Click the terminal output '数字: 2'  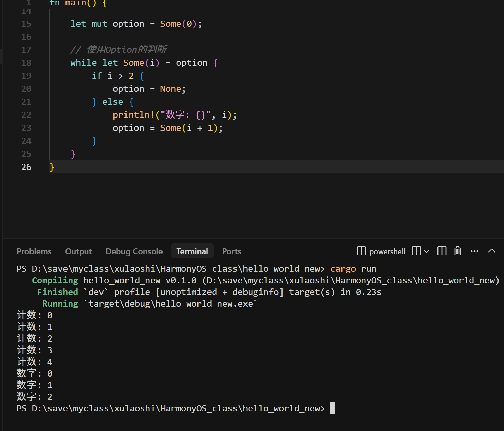click(35, 397)
